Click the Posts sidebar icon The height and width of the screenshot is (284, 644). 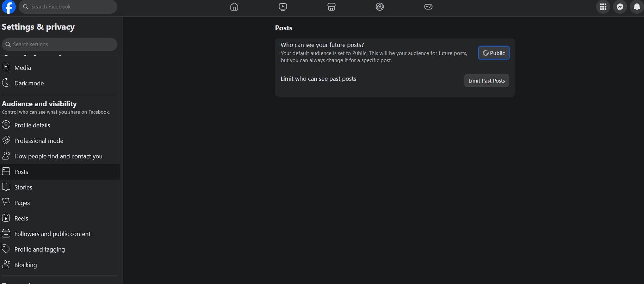[6, 171]
